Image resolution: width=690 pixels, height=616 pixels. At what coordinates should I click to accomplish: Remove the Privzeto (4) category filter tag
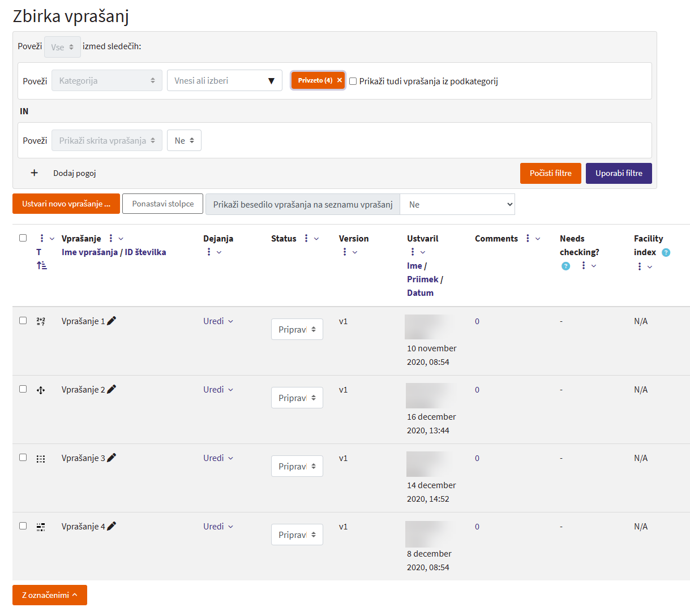point(340,80)
